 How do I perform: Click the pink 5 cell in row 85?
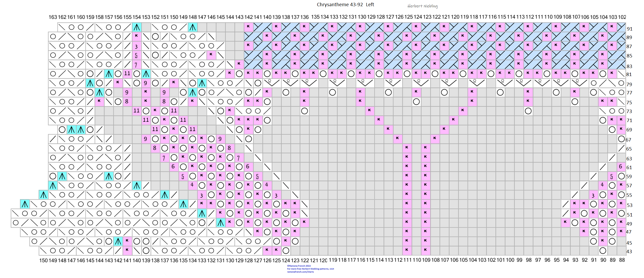pos(136,55)
